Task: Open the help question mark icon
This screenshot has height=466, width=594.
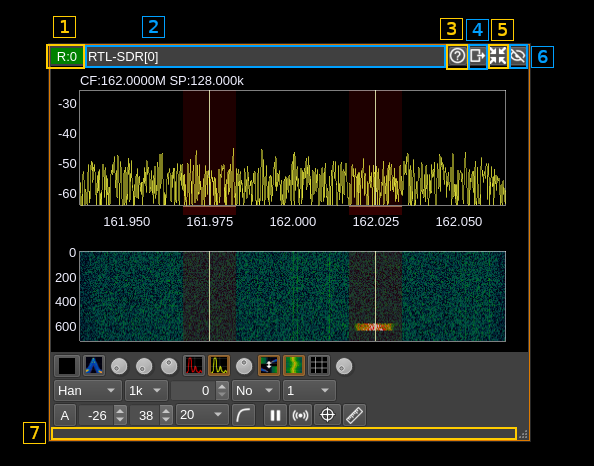Action: pyautogui.click(x=457, y=56)
